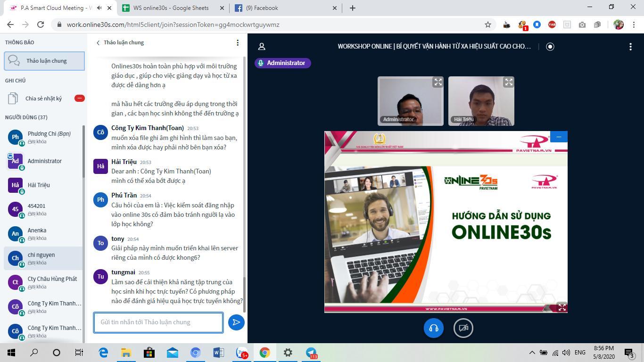Show hidden system tray icons
This screenshot has height=362, width=644.
(532, 353)
